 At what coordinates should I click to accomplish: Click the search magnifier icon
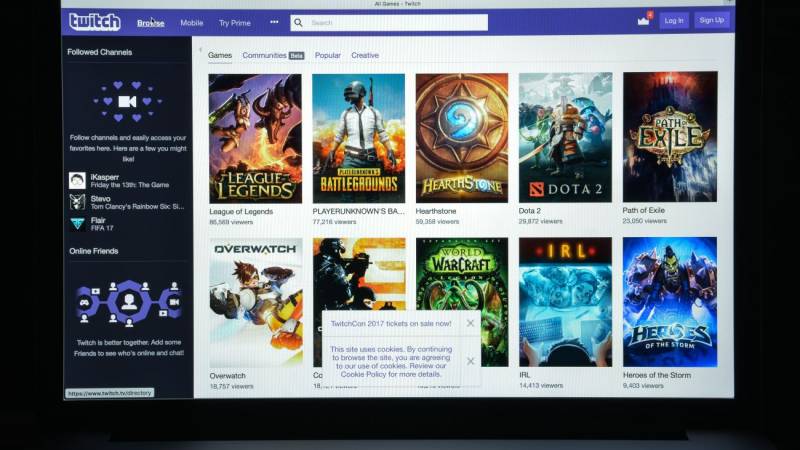pyautogui.click(x=298, y=22)
